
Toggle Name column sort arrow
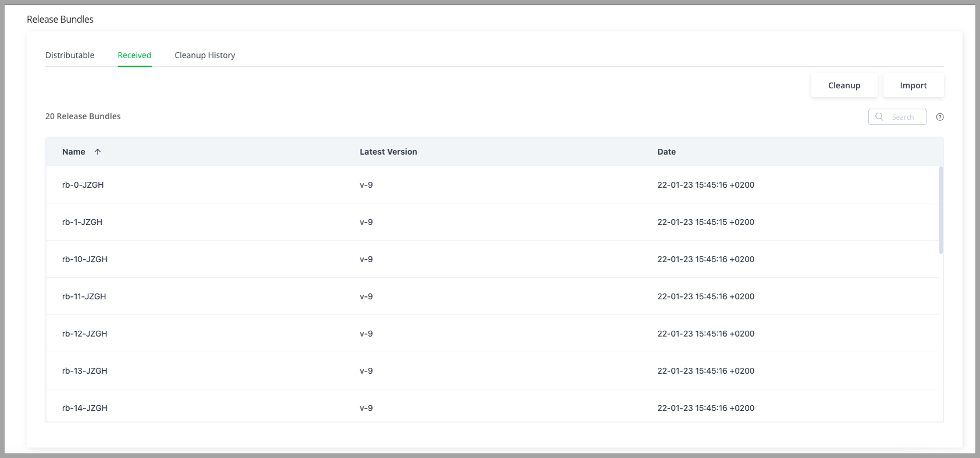coord(98,152)
